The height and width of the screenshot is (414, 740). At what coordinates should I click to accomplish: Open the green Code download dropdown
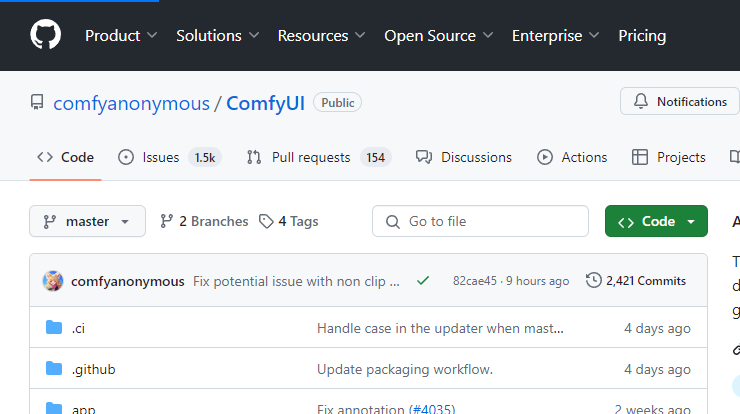(x=656, y=221)
